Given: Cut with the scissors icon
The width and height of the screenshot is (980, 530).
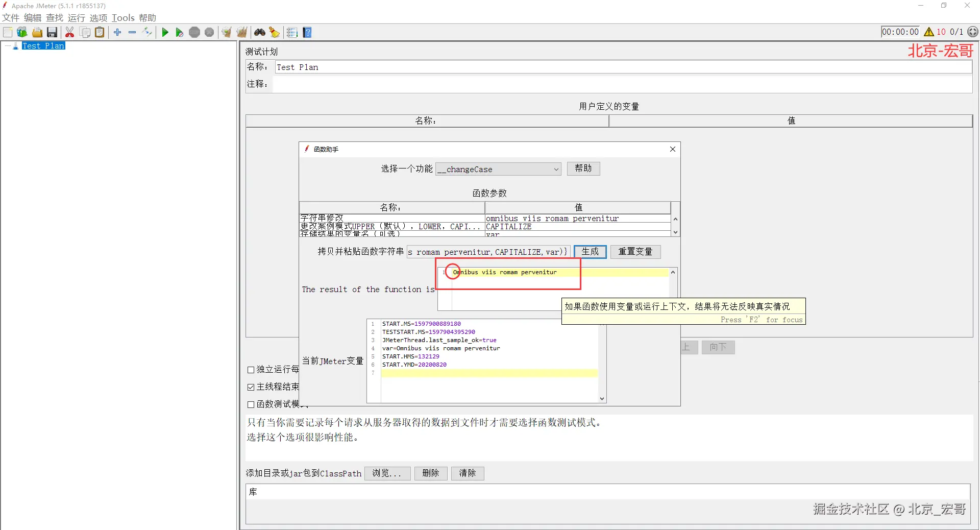Looking at the screenshot, I should coord(70,32).
